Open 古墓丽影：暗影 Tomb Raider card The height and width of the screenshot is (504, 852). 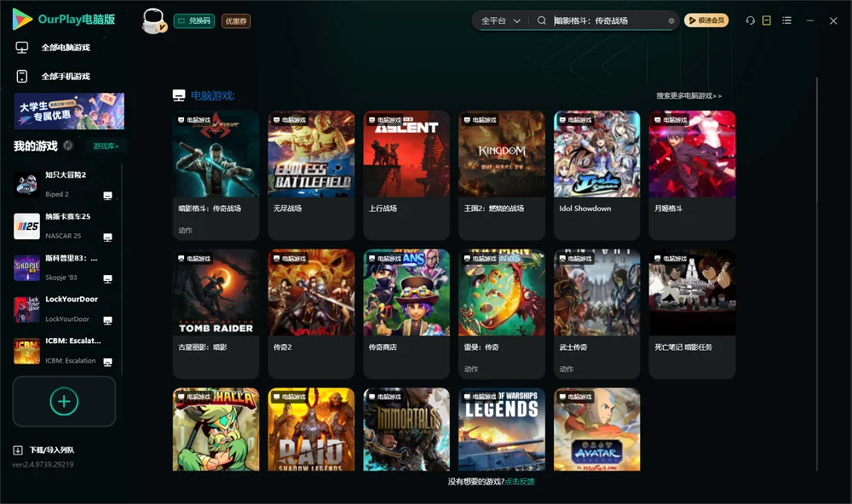pyautogui.click(x=216, y=314)
